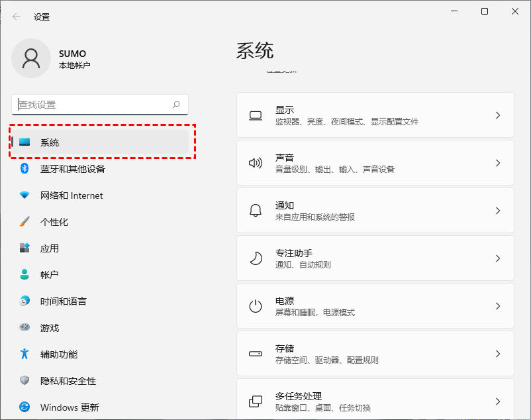Open the 显示 settings card
The width and height of the screenshot is (531, 420).
[375, 115]
